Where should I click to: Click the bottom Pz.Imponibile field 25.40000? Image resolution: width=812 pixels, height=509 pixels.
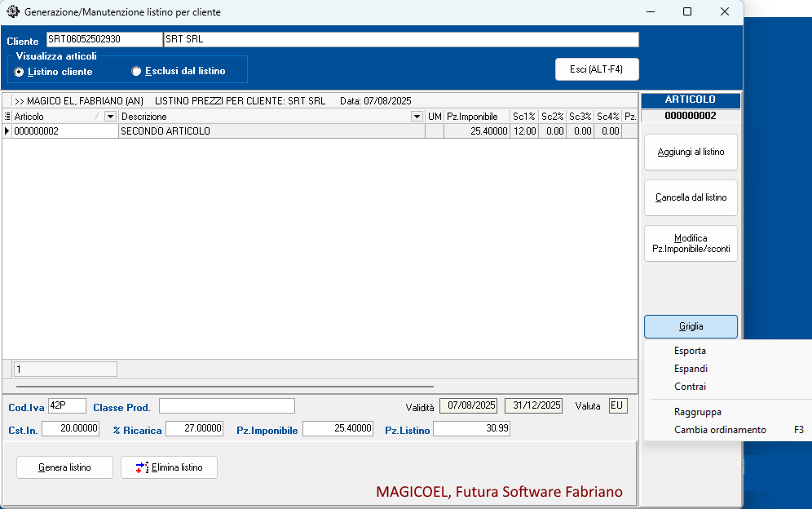point(338,429)
